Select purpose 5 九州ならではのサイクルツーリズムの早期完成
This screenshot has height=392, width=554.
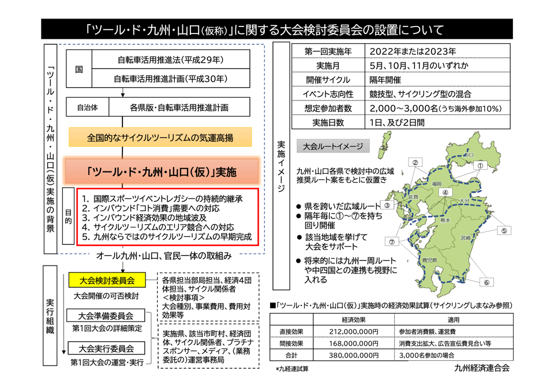(x=167, y=237)
